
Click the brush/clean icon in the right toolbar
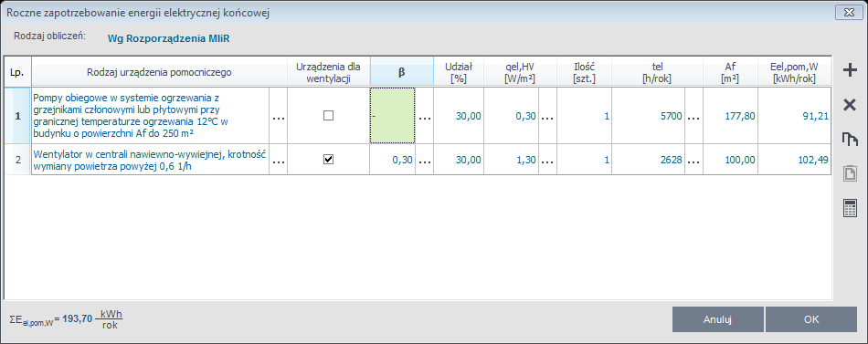pos(849,140)
